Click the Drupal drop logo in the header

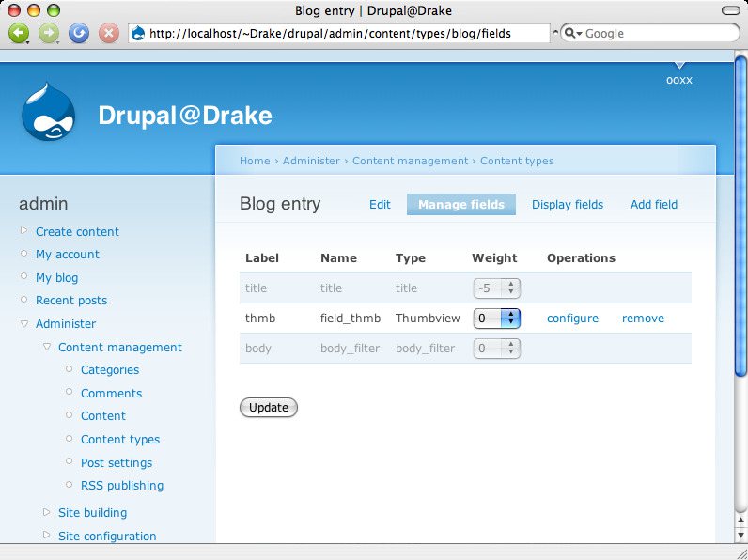point(48,112)
